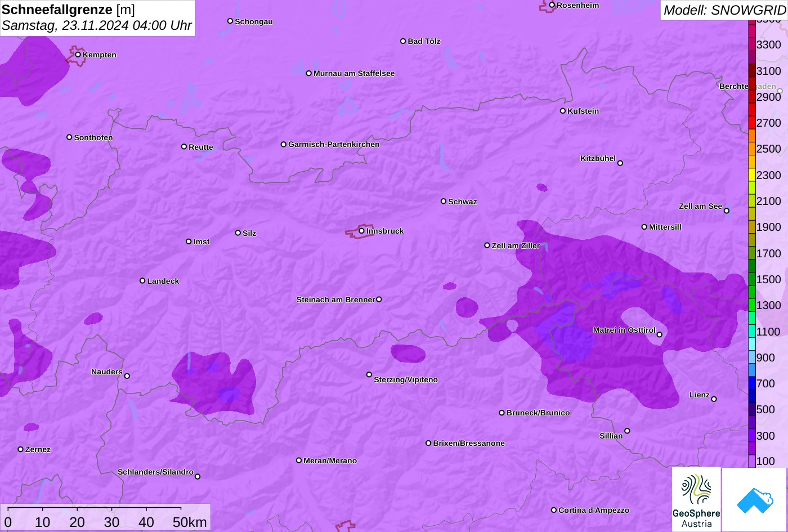Click the "Bad Tölz" town label
This screenshot has width=788, height=532.
click(424, 42)
